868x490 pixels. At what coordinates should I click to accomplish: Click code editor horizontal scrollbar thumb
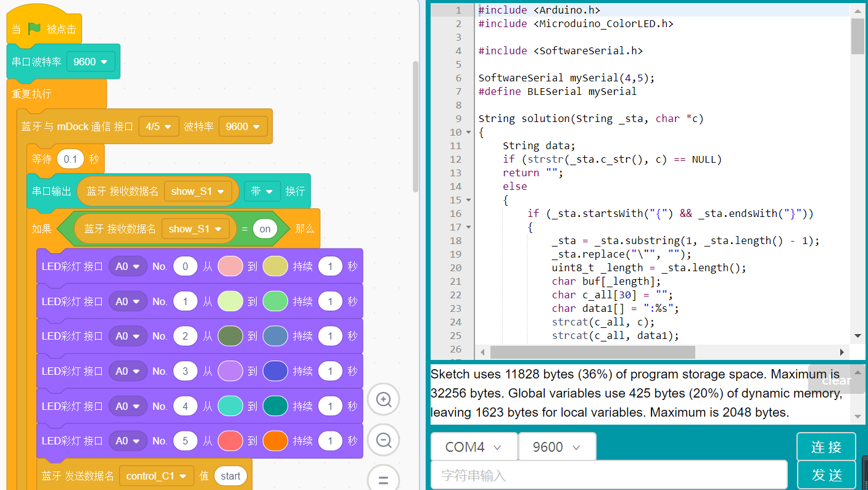point(592,352)
